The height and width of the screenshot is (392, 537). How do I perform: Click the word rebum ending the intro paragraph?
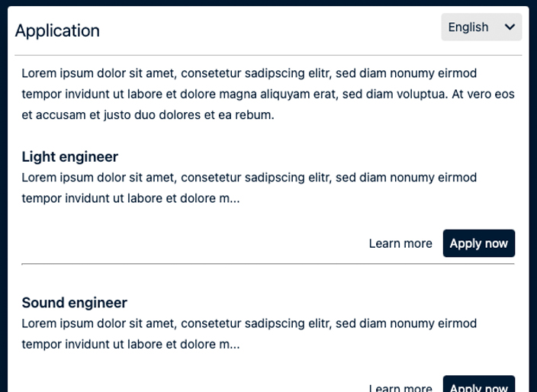255,115
